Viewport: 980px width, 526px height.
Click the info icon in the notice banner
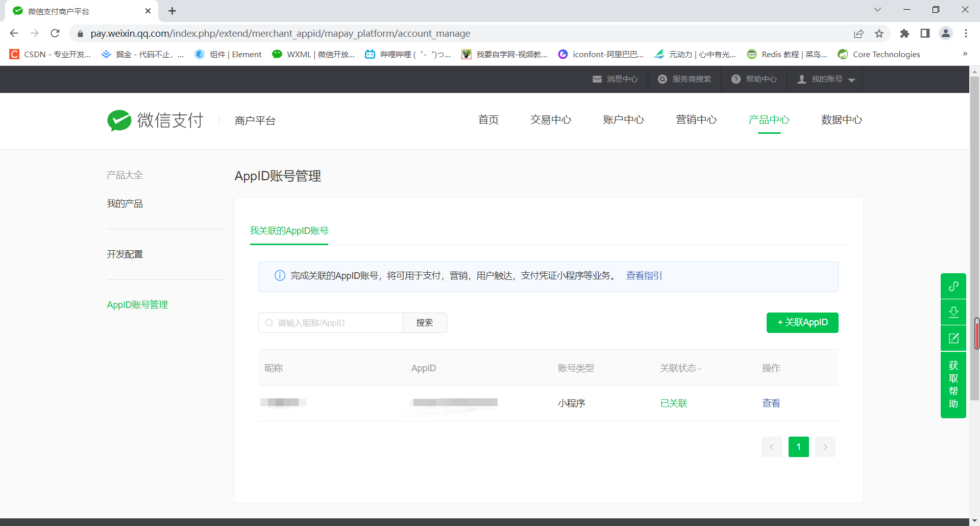click(280, 276)
